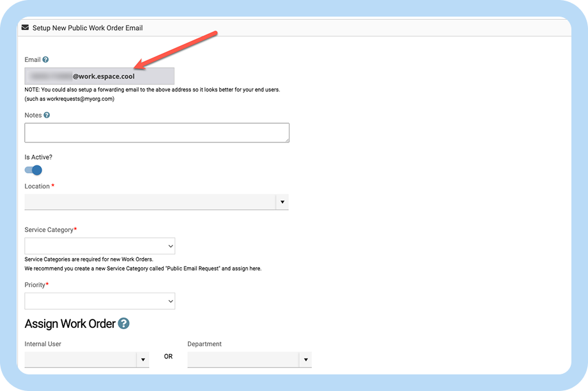The image size is (588, 391).
Task: Click the help icon beside Notes
Action: click(47, 116)
